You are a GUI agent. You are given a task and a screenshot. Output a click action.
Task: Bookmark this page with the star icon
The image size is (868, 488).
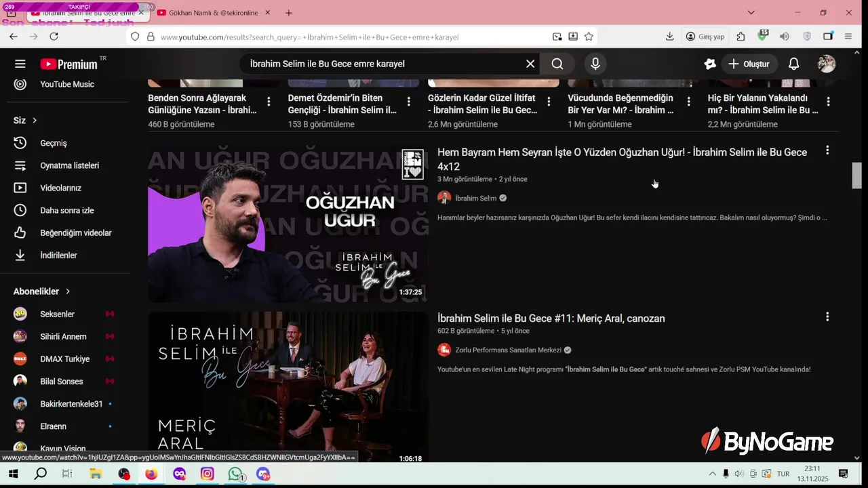pyautogui.click(x=589, y=37)
